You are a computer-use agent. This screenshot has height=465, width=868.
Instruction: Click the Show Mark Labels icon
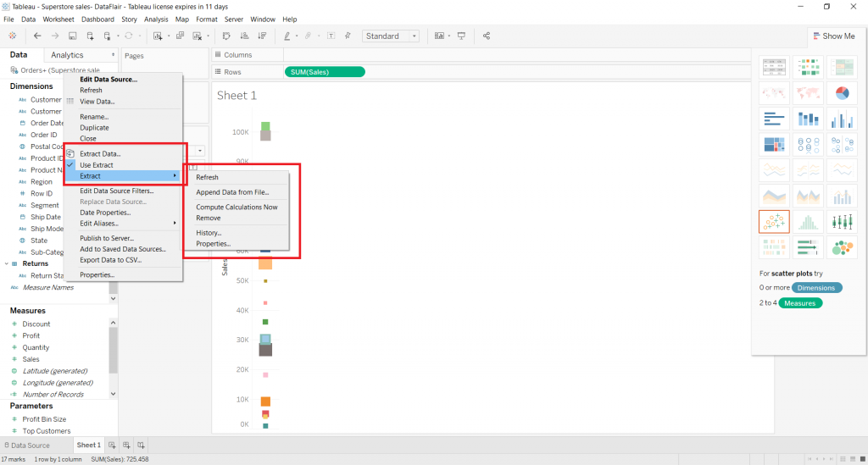coord(331,36)
